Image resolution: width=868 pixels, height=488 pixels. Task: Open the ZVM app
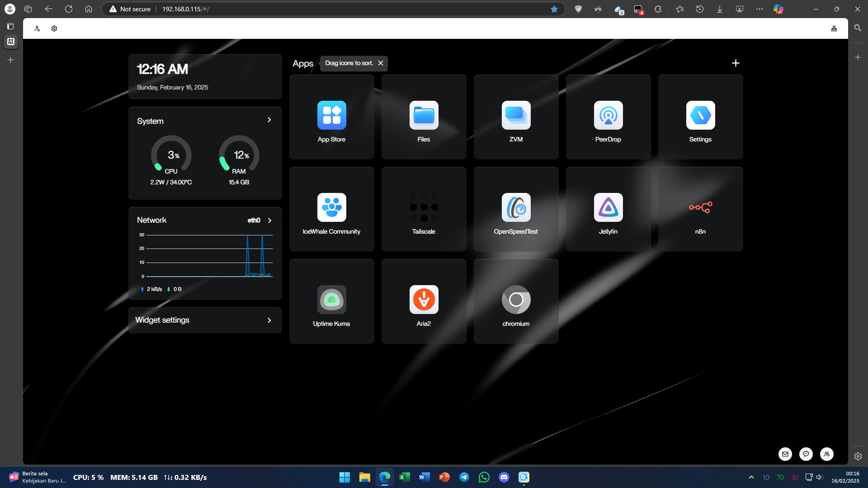tap(516, 117)
